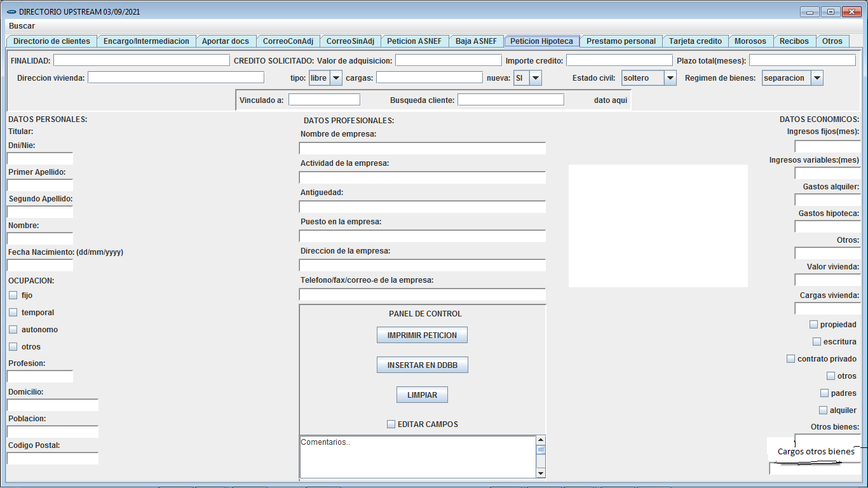868x488 pixels.
Task: Click the LIMPIAR button
Action: 422,395
